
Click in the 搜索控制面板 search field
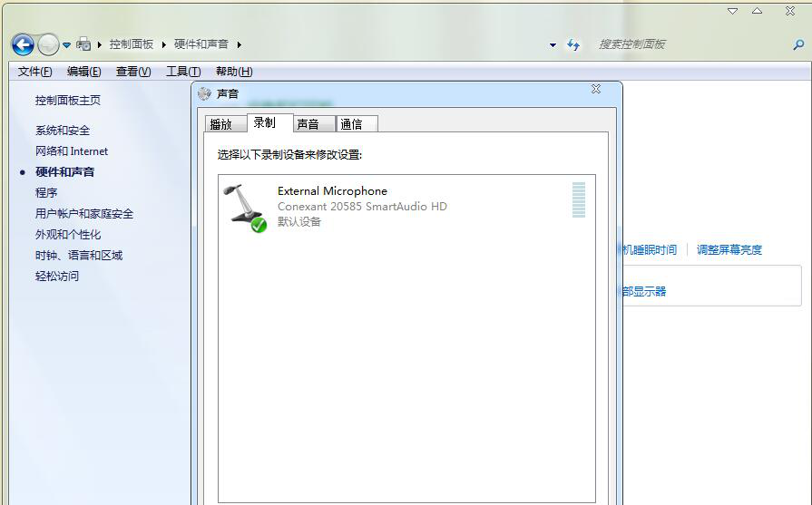[690, 44]
